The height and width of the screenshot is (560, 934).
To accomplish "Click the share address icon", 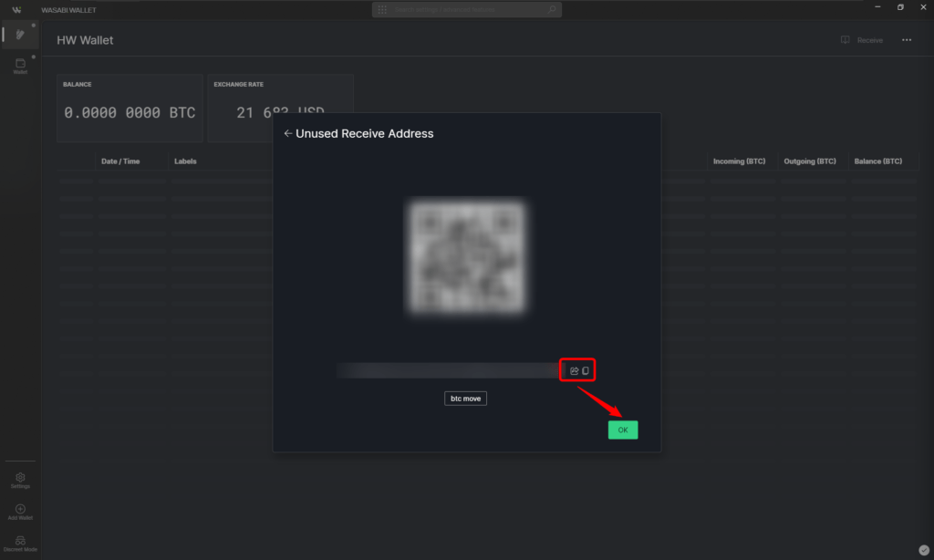I will click(x=575, y=370).
